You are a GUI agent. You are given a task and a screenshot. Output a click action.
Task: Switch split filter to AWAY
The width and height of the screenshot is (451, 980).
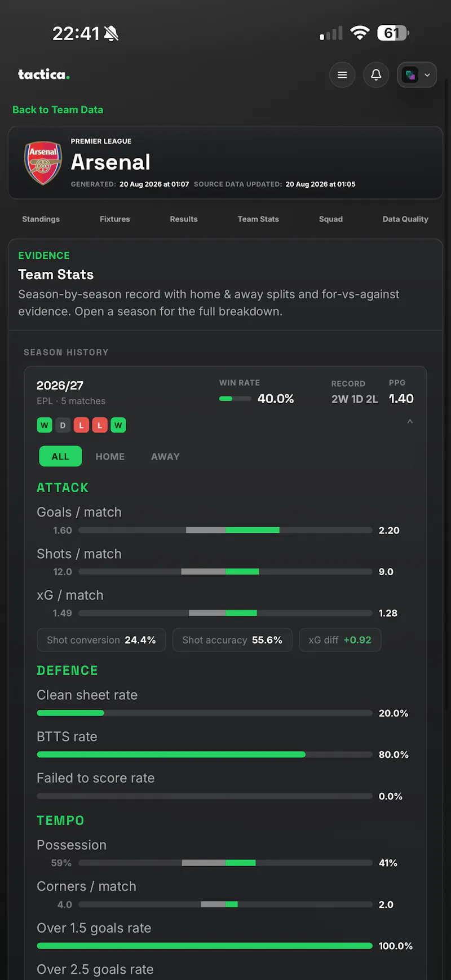165,457
